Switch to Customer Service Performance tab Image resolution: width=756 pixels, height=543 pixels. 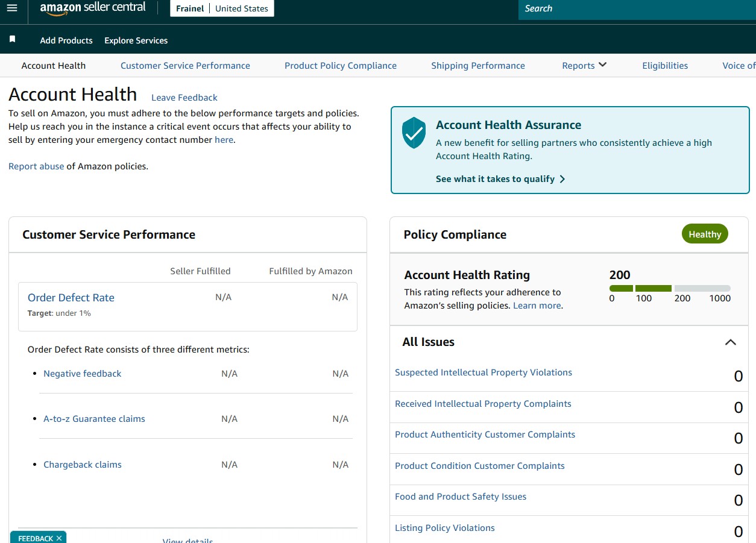185,66
